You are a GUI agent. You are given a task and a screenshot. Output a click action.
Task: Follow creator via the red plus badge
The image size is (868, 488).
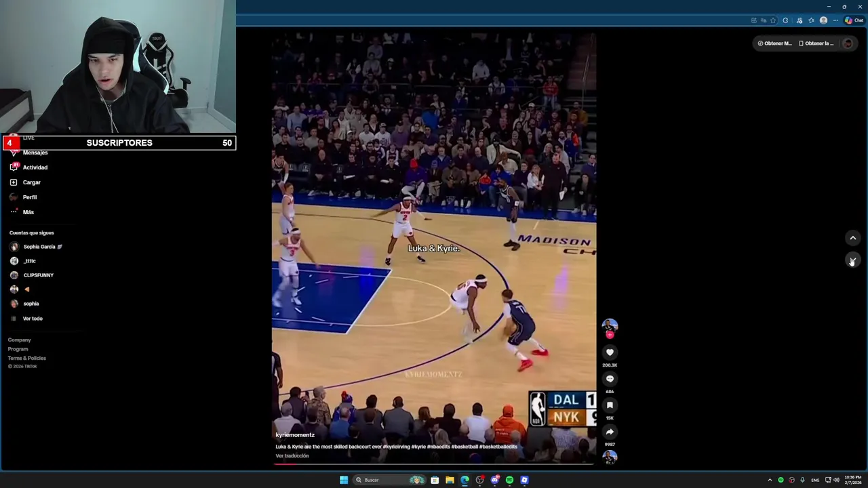tap(610, 335)
